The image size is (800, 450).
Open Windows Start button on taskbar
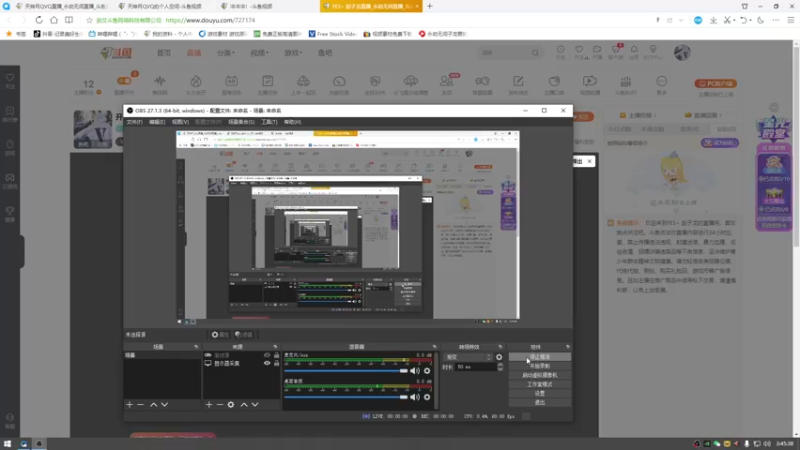click(7, 444)
